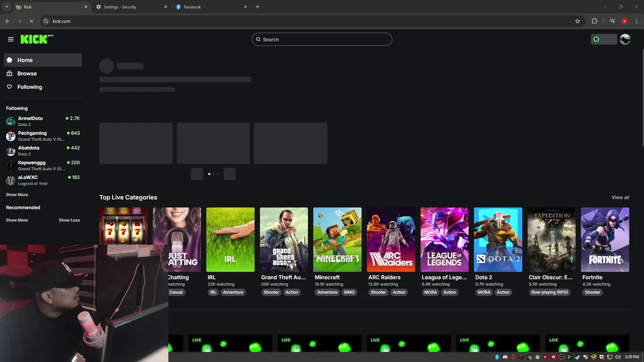Image resolution: width=644 pixels, height=362 pixels.
Task: Click the Shooter tag under Fortnite
Action: [593, 292]
